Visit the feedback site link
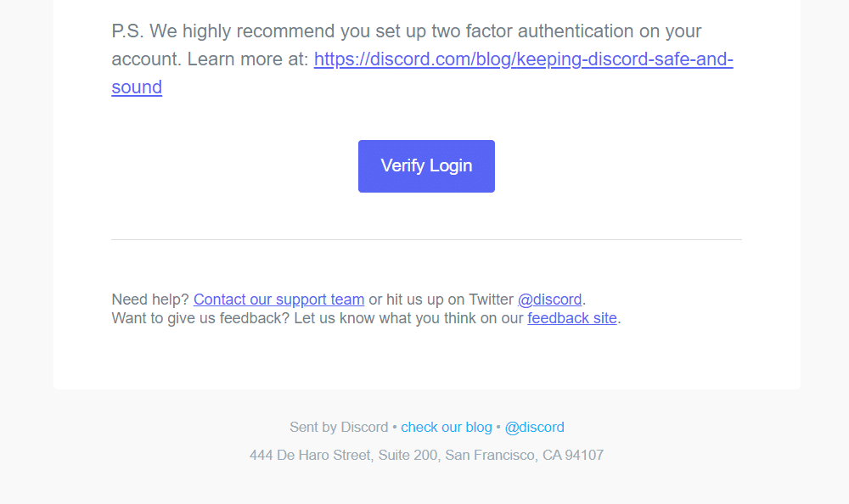The image size is (849, 504). (571, 317)
